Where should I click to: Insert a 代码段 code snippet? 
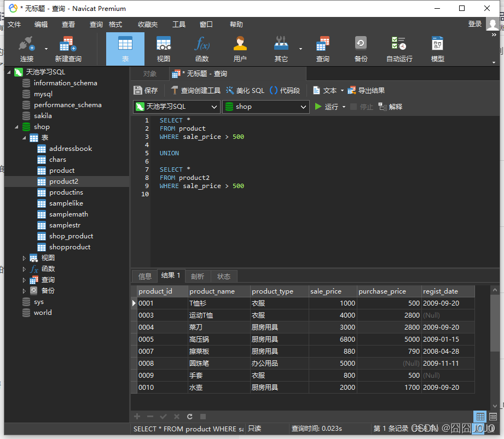click(x=285, y=91)
